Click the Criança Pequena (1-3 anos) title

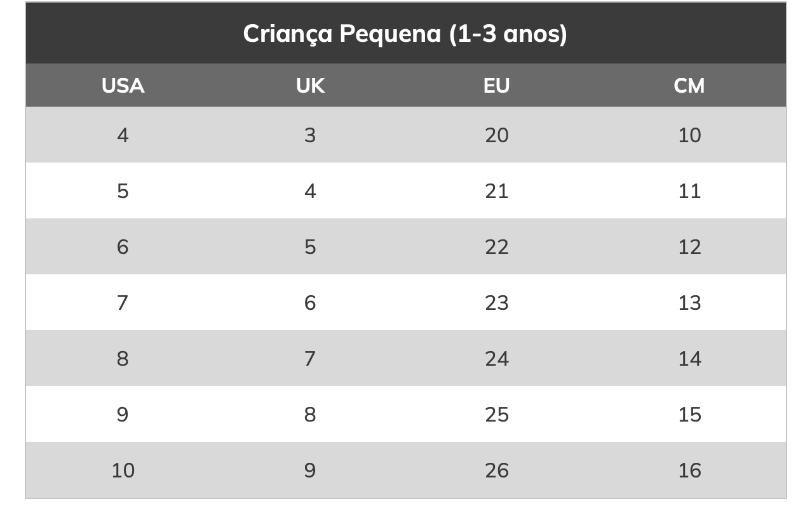tap(405, 34)
